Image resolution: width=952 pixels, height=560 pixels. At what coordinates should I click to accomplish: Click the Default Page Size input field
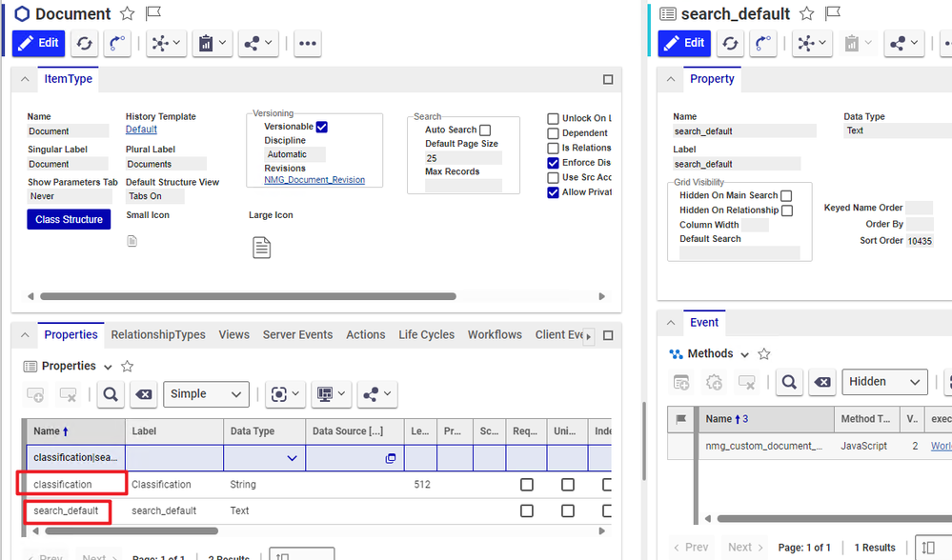point(463,158)
